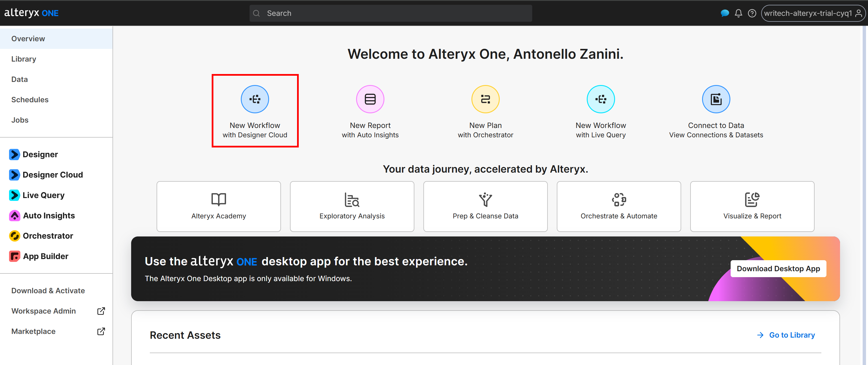
Task: Click the New Workflow with Designer Cloud icon
Action: (255, 99)
